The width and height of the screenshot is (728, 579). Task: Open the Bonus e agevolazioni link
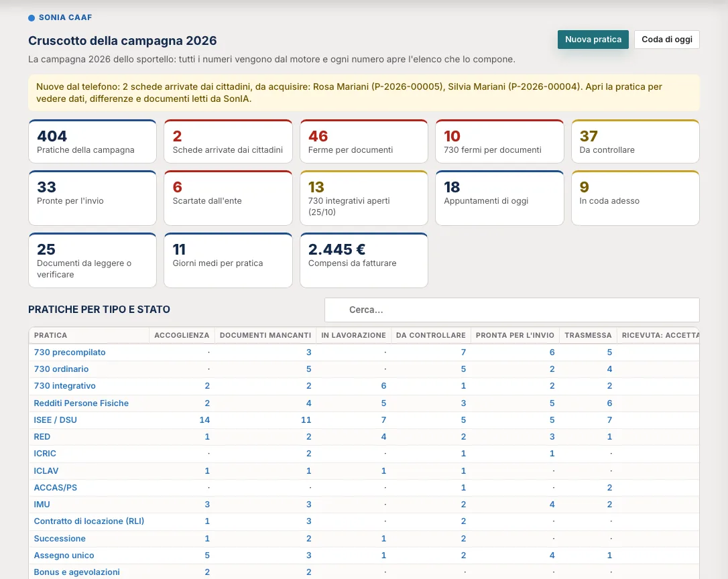coord(76,572)
